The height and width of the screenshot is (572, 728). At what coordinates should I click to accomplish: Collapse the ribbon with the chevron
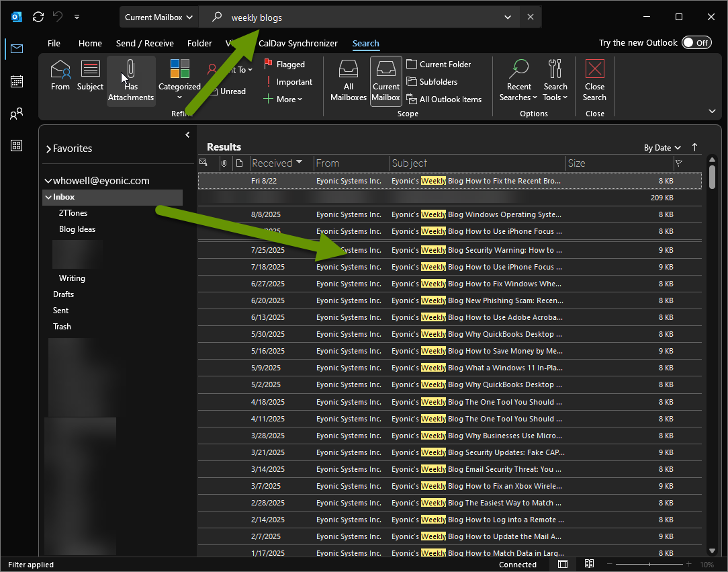click(x=712, y=111)
